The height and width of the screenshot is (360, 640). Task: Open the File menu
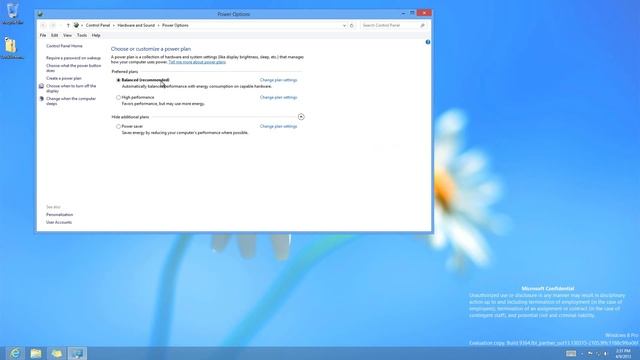pyautogui.click(x=43, y=36)
